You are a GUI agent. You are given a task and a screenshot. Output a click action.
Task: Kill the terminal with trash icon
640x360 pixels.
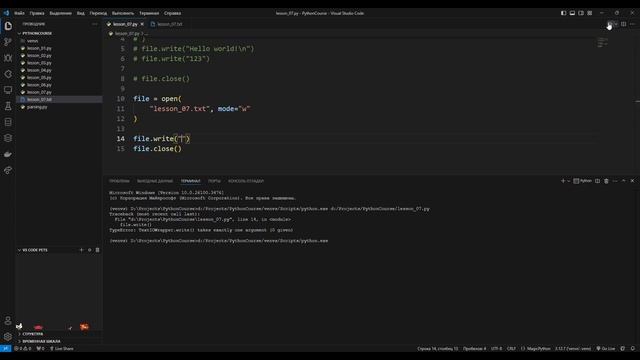(607, 181)
